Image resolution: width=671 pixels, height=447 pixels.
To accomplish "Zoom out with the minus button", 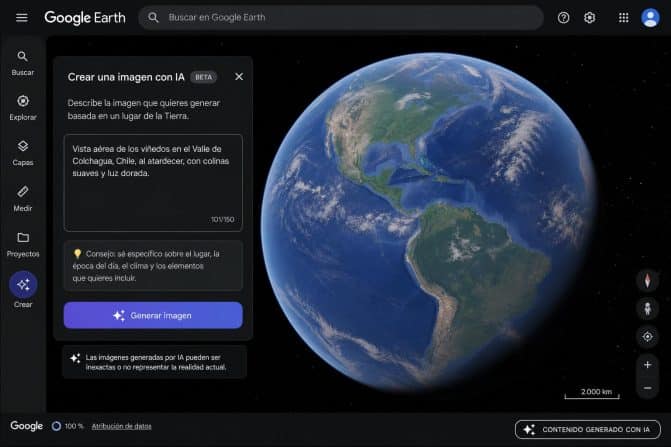I will tap(647, 388).
